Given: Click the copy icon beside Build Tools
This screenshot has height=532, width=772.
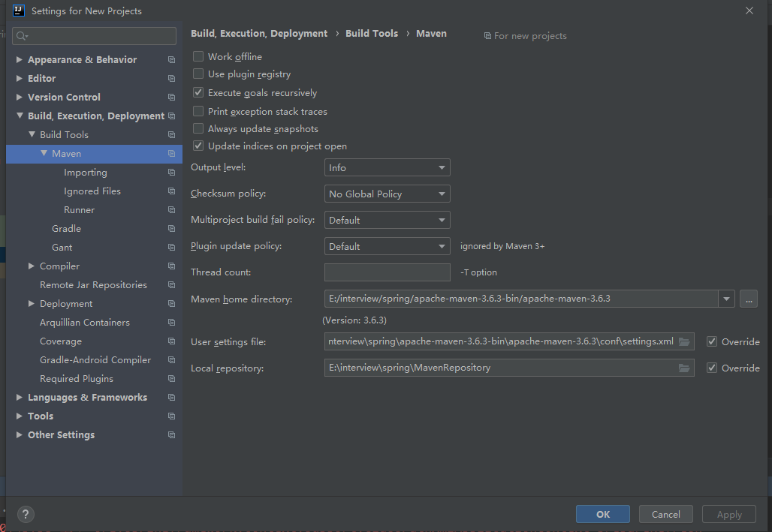Looking at the screenshot, I should pyautogui.click(x=171, y=135).
